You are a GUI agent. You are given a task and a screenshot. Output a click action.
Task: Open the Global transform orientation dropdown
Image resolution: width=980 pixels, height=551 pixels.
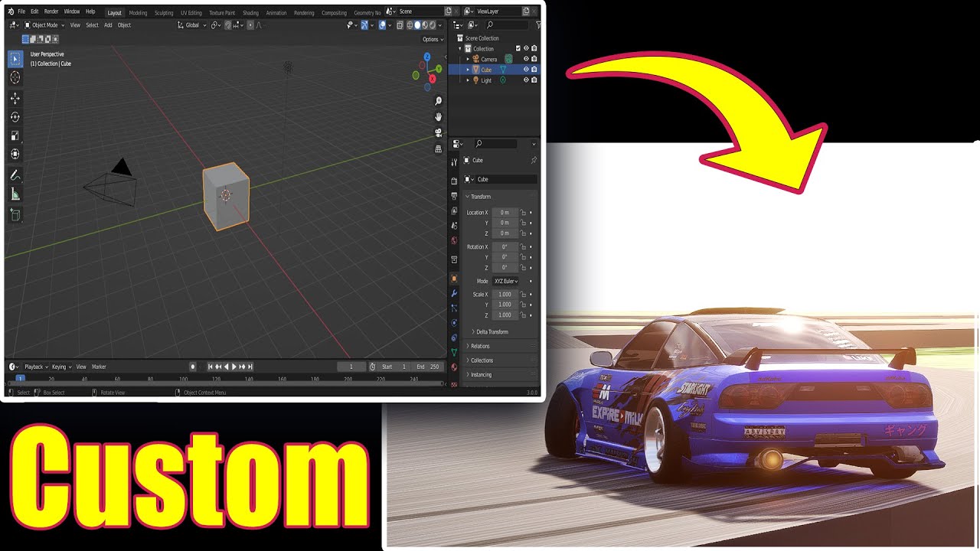191,25
